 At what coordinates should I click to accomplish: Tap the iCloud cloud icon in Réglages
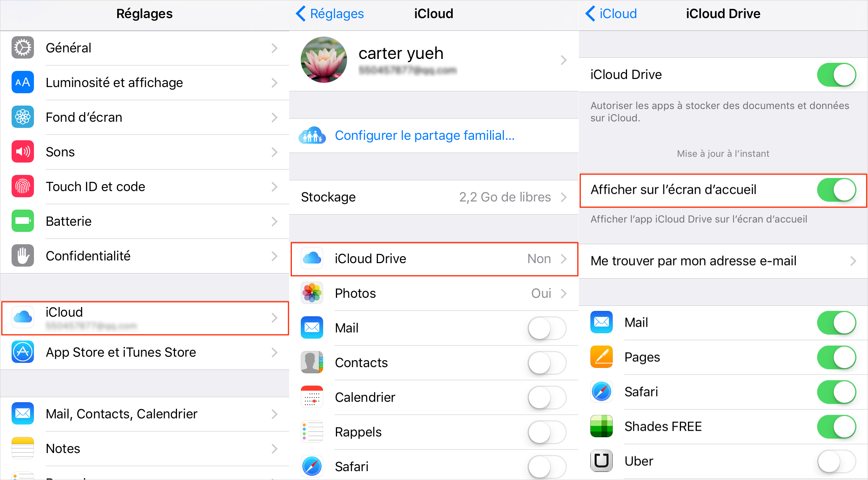click(x=23, y=317)
